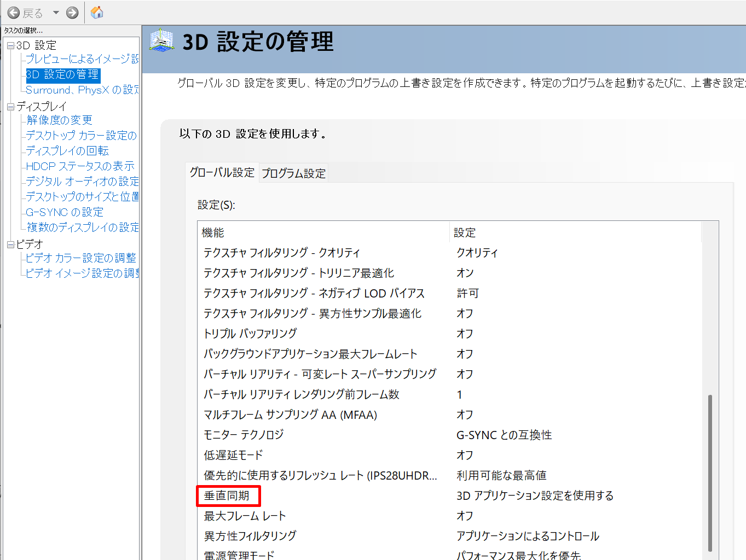
Task: Click the NVIDIA home icon in toolbar
Action: coord(97,12)
